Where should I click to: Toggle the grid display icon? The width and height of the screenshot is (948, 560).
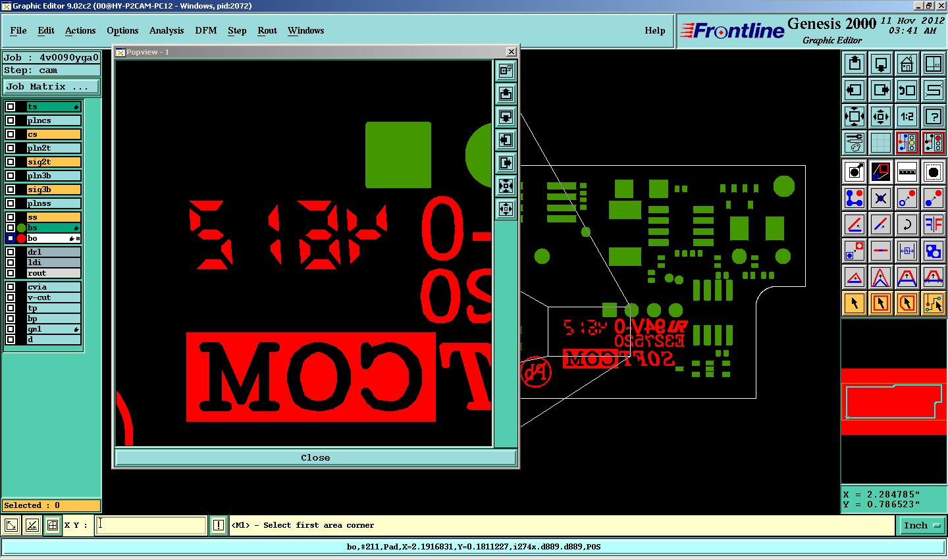pos(881,143)
